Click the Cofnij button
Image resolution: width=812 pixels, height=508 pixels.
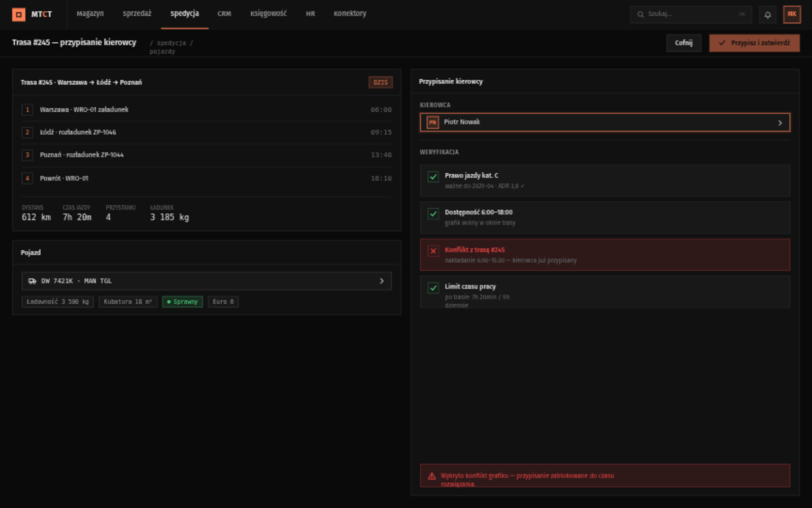pos(684,43)
